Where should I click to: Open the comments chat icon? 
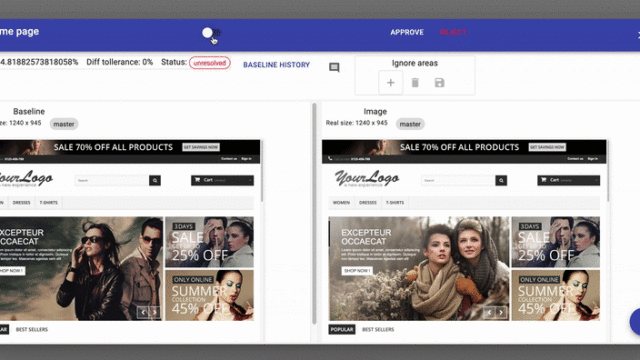(334, 67)
